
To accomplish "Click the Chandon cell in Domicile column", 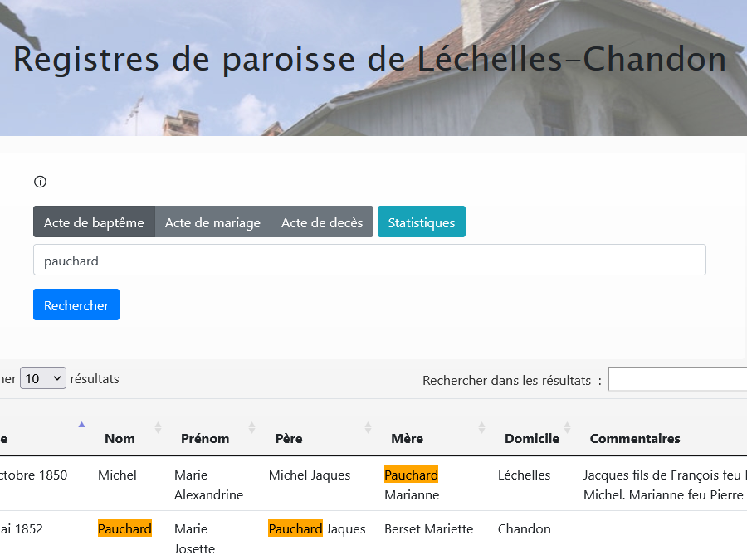I will tap(524, 529).
